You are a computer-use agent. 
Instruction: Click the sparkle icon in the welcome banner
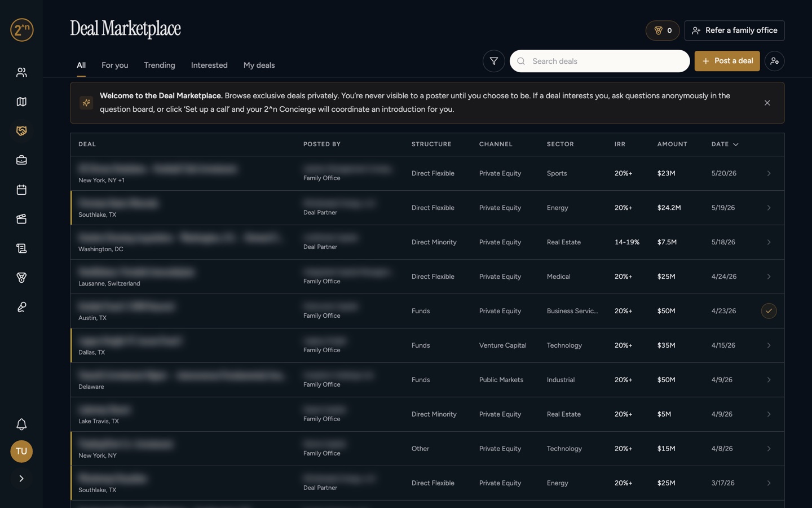[x=86, y=103]
